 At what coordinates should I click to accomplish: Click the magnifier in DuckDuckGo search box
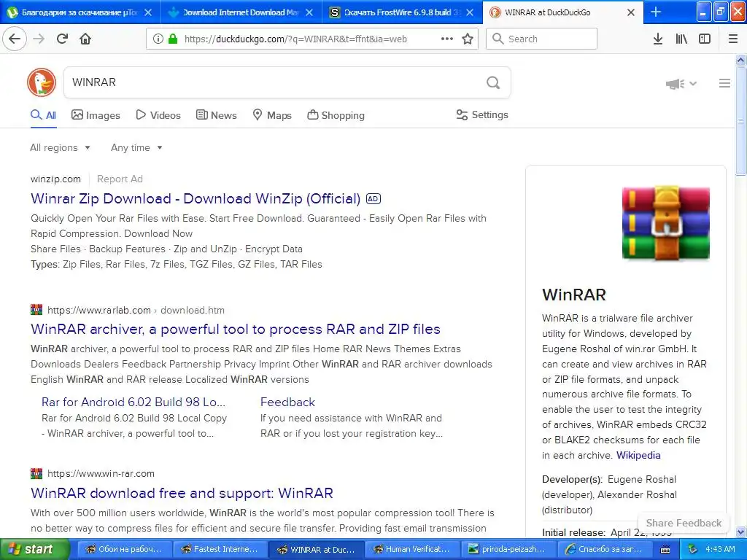493,83
